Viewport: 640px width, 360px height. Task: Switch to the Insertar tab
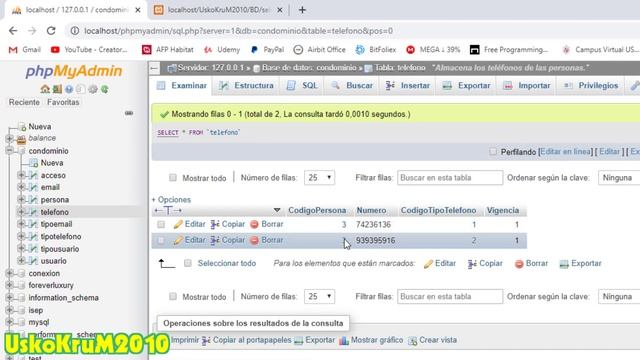[408, 86]
